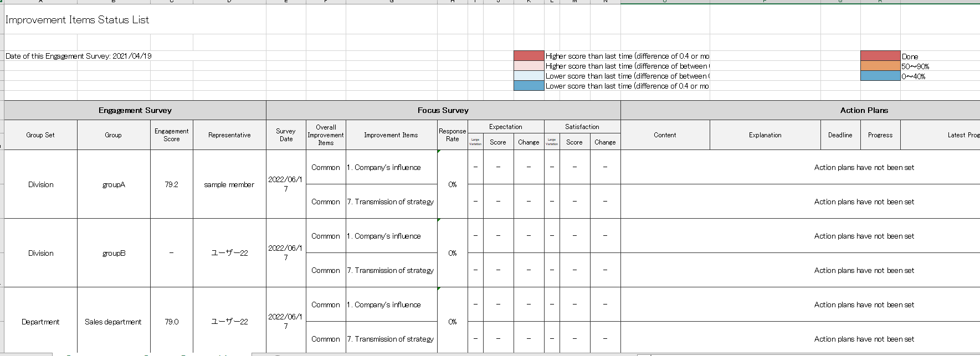Click the Explanation column header

pos(764,135)
